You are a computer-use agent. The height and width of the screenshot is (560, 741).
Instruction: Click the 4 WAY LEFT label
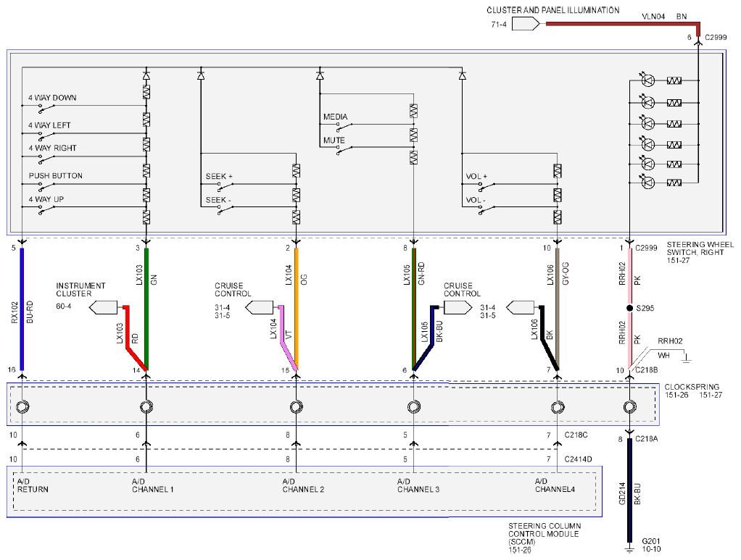[49, 125]
